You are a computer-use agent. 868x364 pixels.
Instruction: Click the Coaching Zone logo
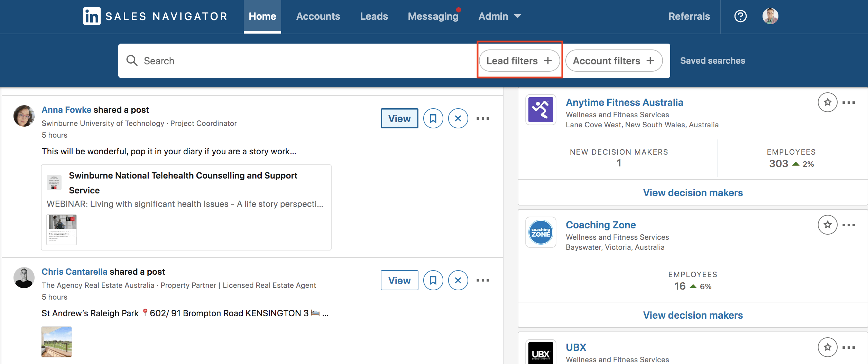(x=541, y=232)
